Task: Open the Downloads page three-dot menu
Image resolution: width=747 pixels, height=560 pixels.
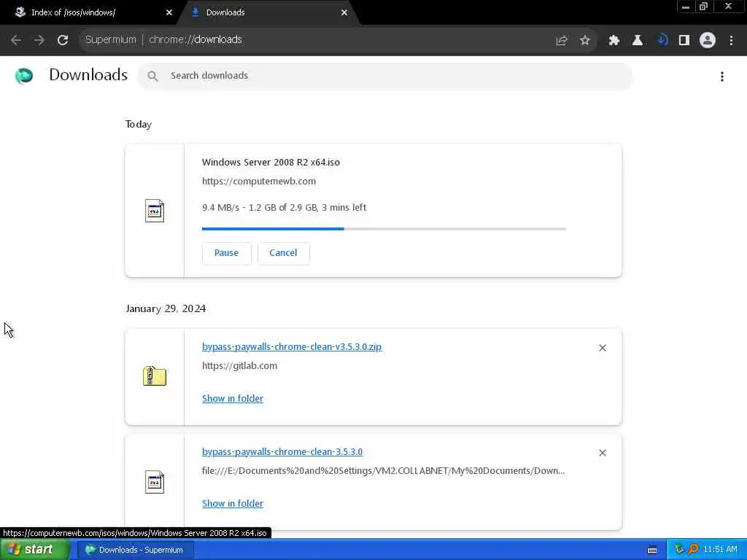Action: coord(722,76)
